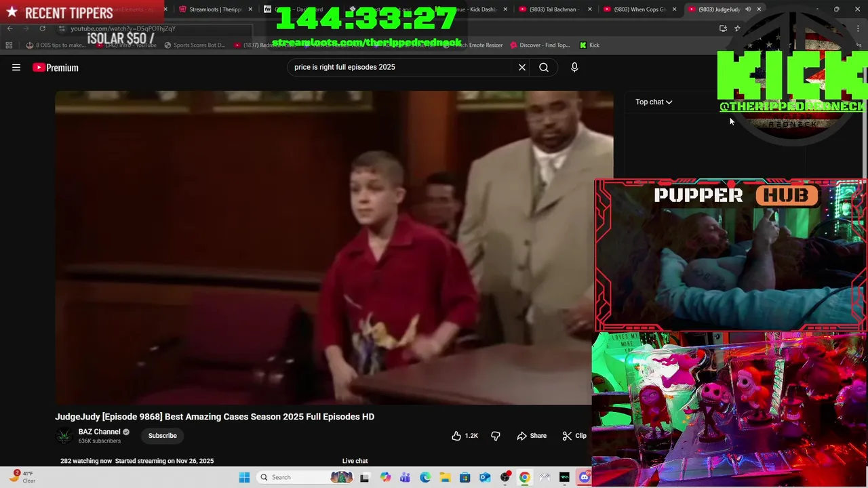
Task: Open Microsoft Teams taskbar icon
Action: (x=405, y=477)
